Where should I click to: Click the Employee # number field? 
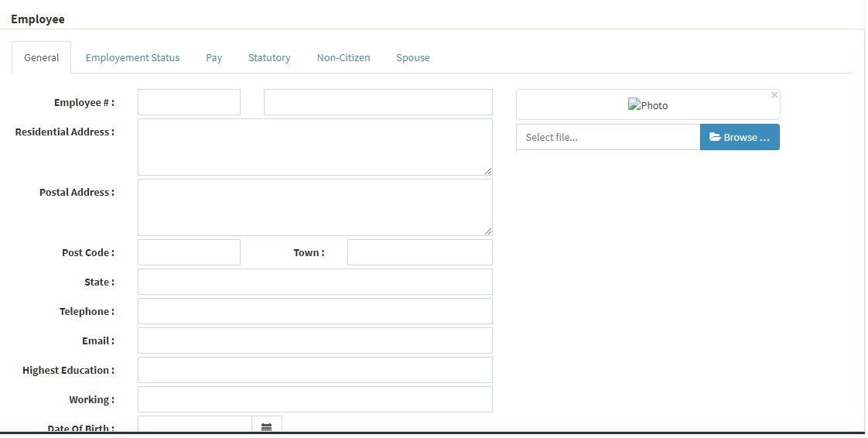pos(189,102)
